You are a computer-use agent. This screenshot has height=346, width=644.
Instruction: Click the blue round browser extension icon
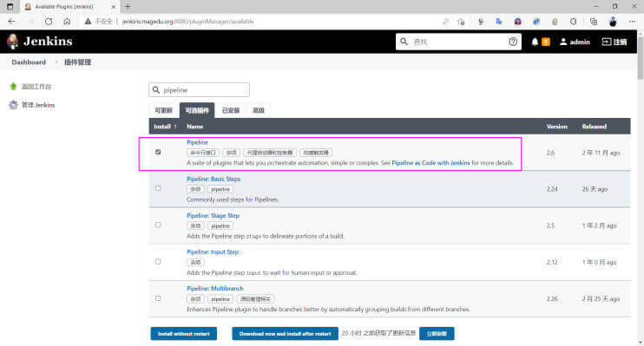pyautogui.click(x=536, y=22)
